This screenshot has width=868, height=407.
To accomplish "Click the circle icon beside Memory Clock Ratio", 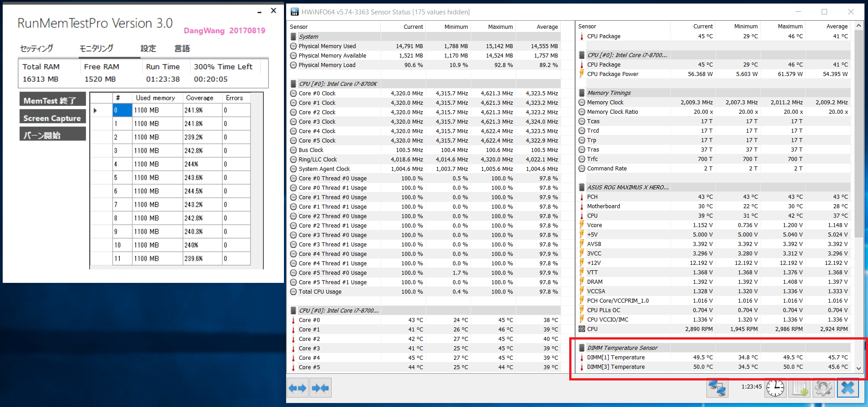I will pyautogui.click(x=582, y=112).
